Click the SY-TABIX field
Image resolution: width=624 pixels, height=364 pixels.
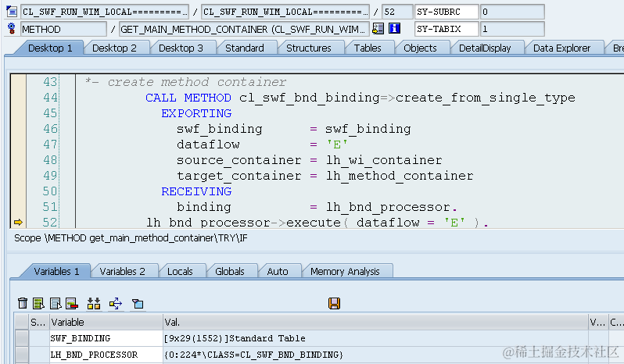click(446, 29)
